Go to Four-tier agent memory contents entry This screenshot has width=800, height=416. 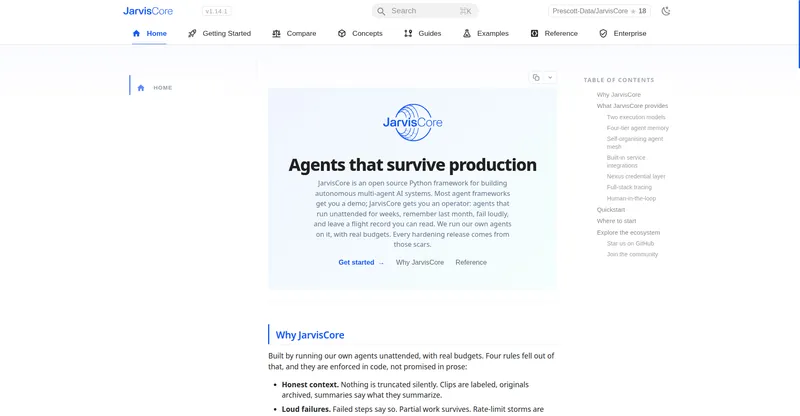[x=637, y=128]
